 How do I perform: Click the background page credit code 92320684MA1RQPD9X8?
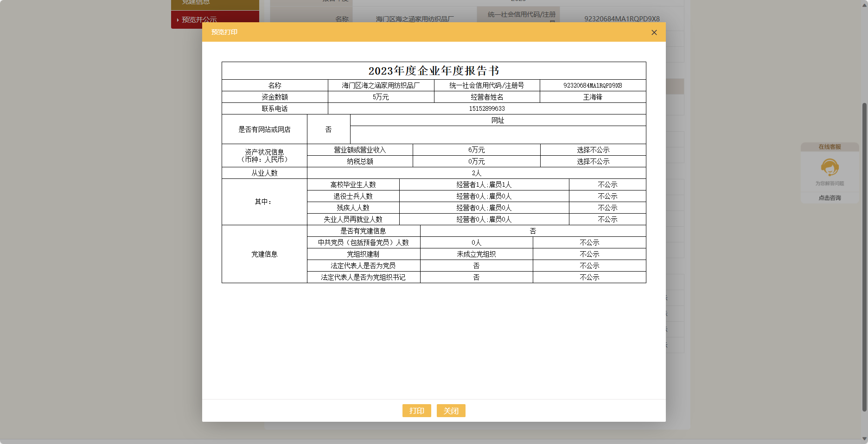(622, 19)
